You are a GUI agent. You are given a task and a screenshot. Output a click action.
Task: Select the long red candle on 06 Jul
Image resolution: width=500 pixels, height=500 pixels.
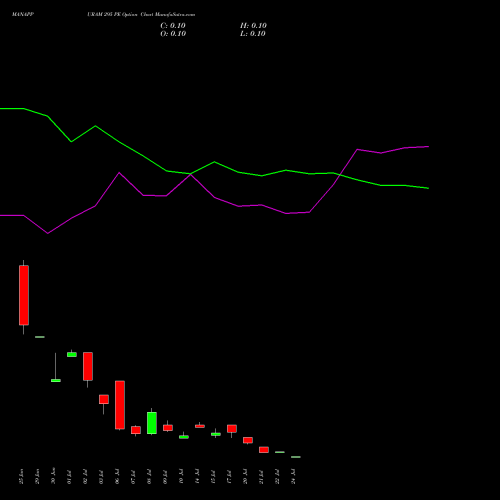click(120, 405)
